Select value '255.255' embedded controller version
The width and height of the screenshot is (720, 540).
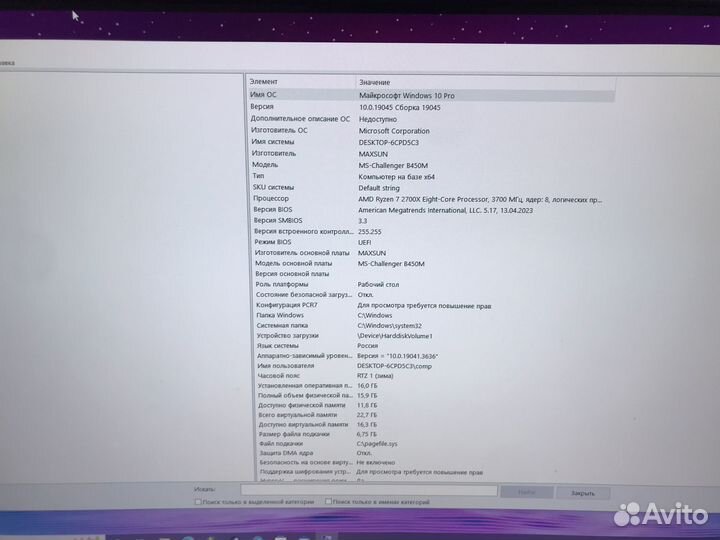[x=370, y=232]
